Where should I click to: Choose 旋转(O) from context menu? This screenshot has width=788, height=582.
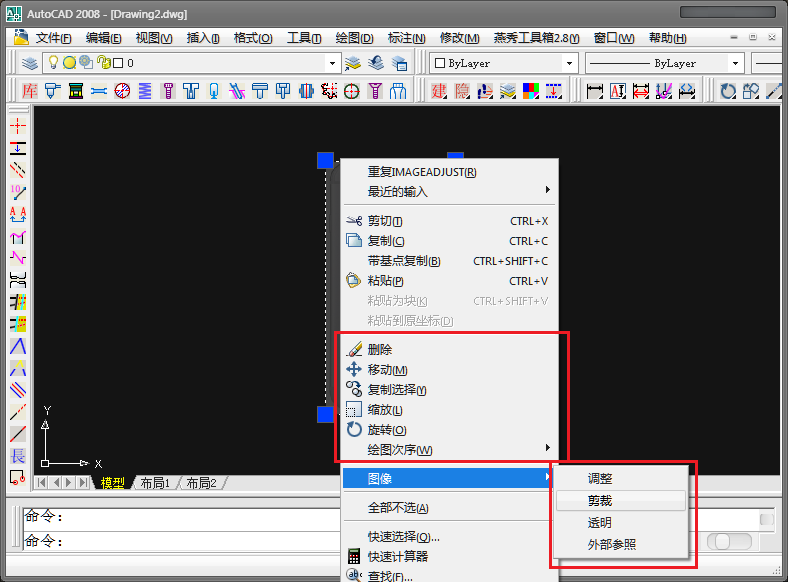point(450,430)
